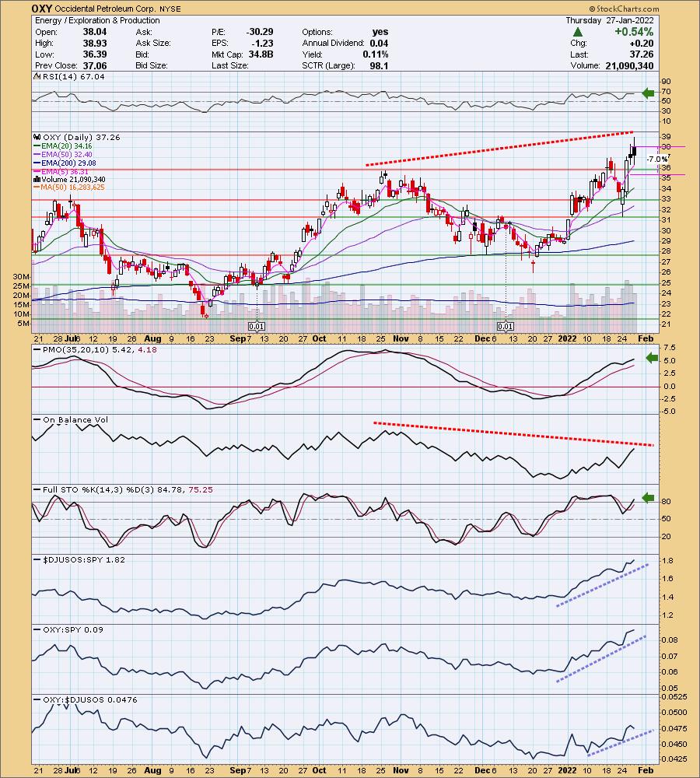700x778 pixels.
Task: Click the EMA(20) 34.16 legend text
Action: 66,146
